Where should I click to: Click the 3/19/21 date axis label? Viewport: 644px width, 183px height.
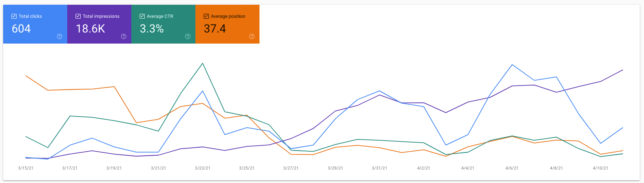tap(114, 168)
